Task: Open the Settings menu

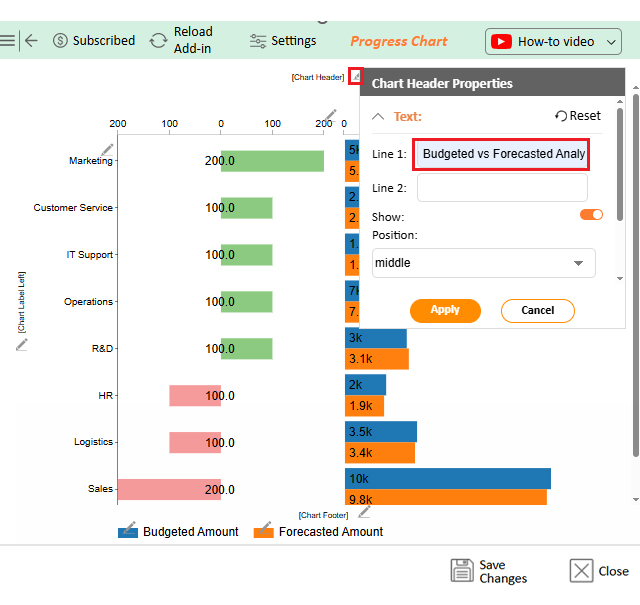Action: [283, 41]
